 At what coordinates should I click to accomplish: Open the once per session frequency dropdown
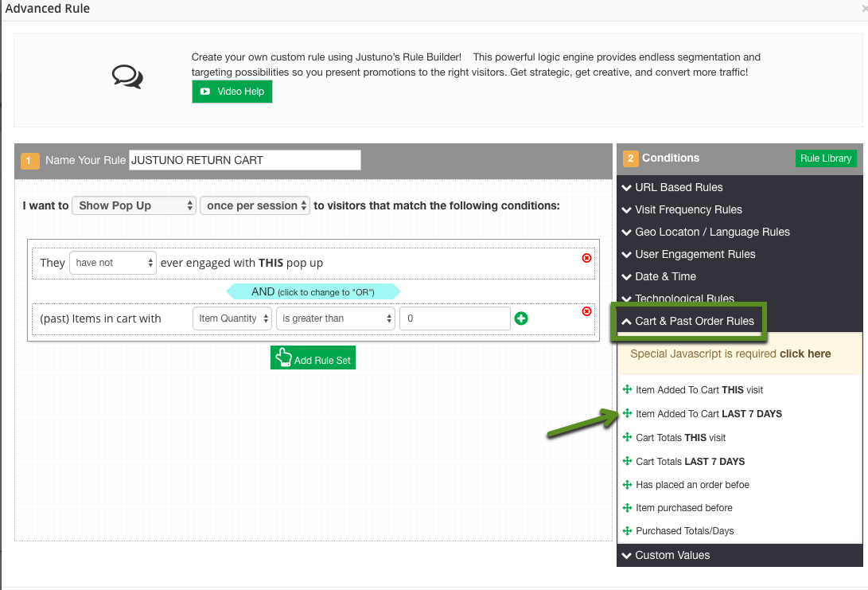pos(255,205)
